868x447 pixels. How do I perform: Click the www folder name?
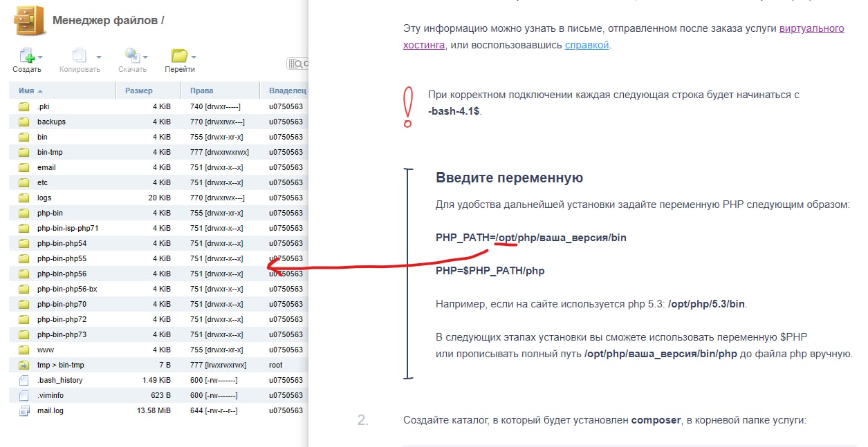pyautogui.click(x=46, y=350)
